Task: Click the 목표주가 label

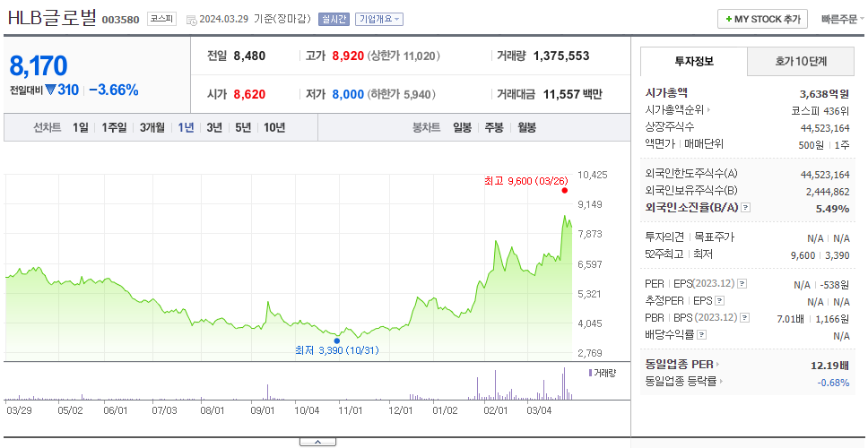Action: [715, 237]
